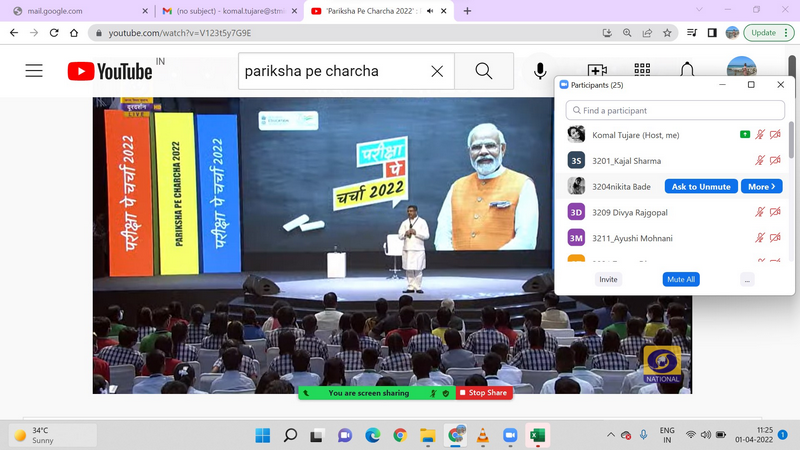800x450 pixels.
Task: Bookmark this page with the star icon
Action: (x=667, y=33)
